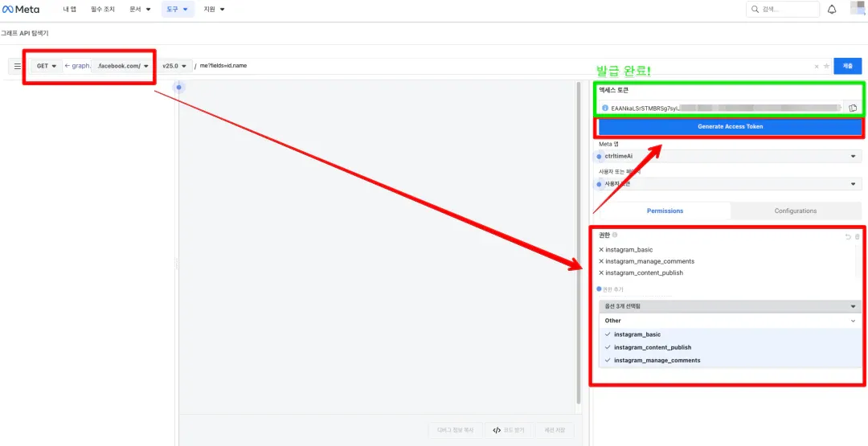Open the .facebook.com/ domain dropdown

[x=122, y=66]
